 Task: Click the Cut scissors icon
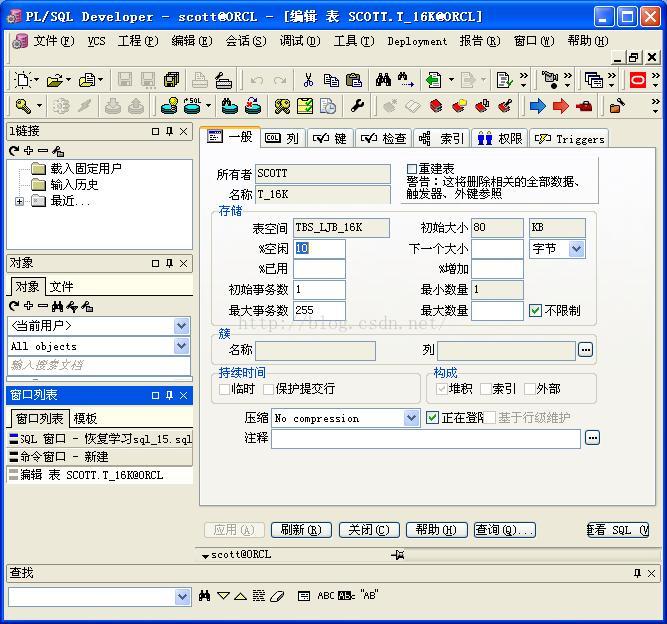(x=308, y=80)
